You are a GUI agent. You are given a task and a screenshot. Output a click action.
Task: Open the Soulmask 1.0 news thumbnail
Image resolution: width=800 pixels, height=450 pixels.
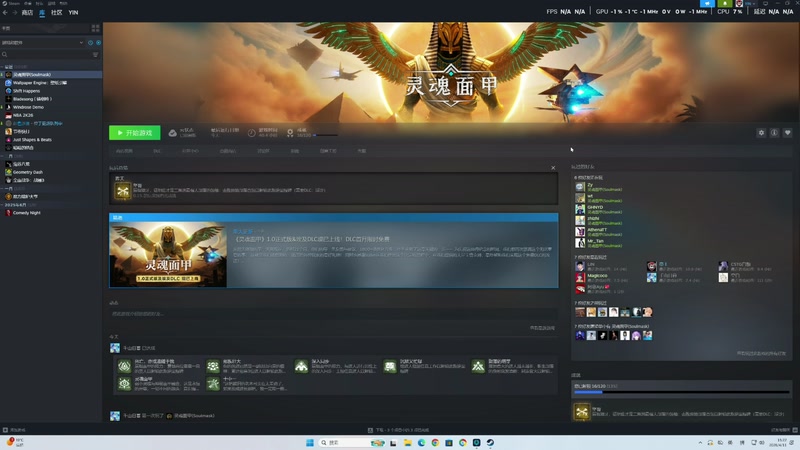tap(168, 254)
